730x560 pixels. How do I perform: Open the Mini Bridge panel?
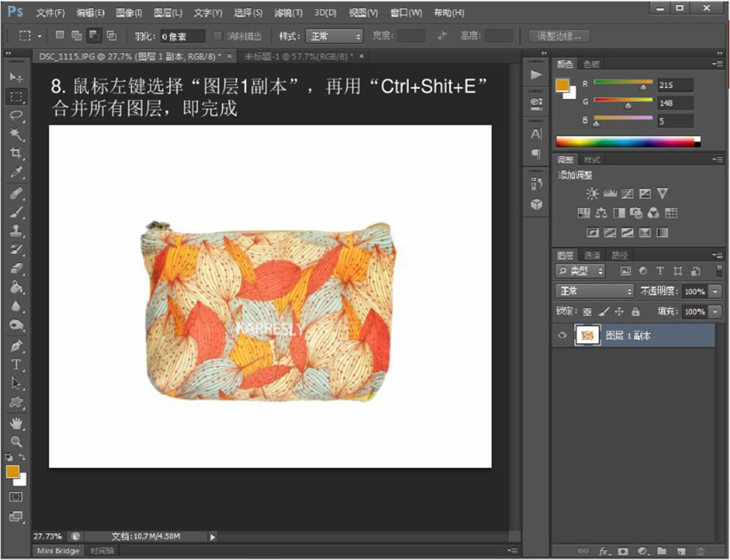pos(58,550)
